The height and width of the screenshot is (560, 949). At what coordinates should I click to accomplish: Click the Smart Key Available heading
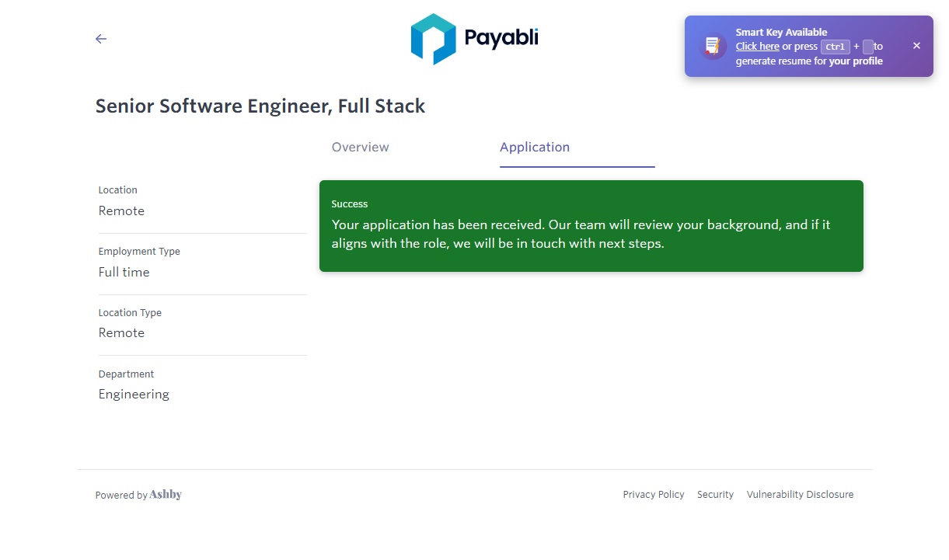click(x=781, y=33)
